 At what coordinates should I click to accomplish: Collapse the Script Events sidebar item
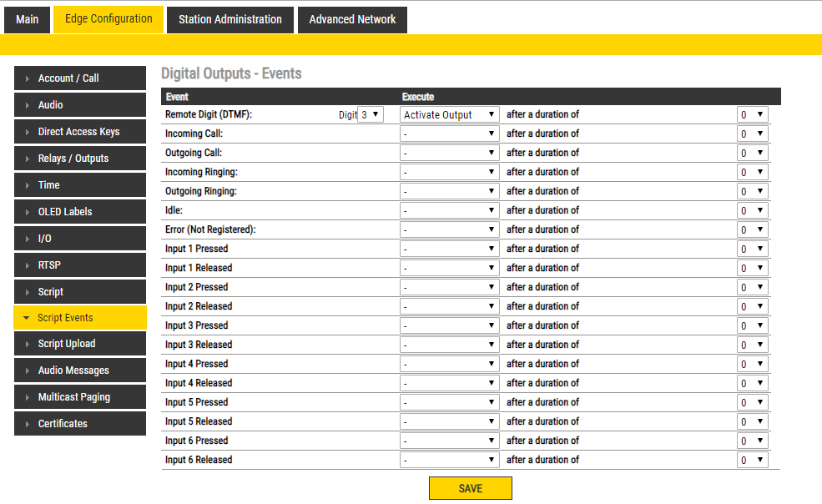click(x=80, y=318)
